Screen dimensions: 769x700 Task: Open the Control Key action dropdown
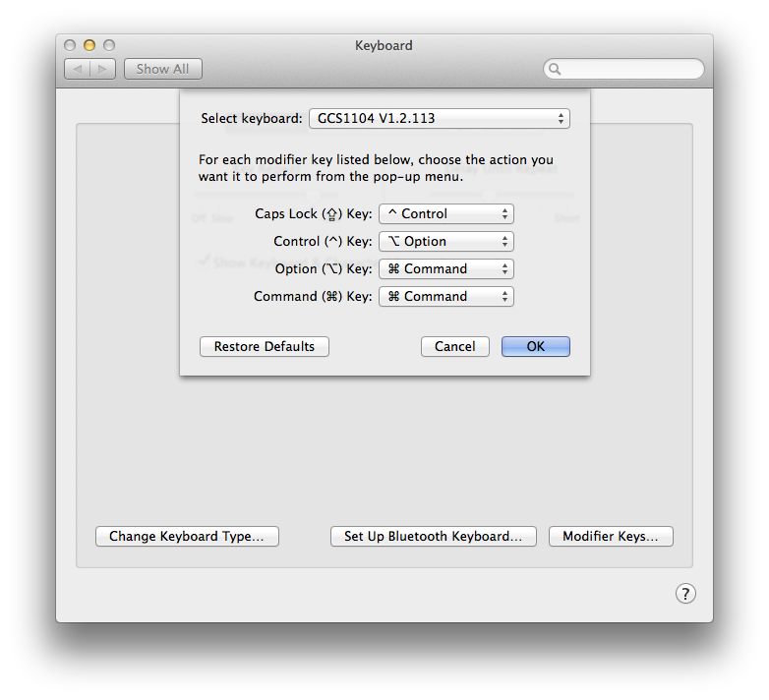(445, 242)
